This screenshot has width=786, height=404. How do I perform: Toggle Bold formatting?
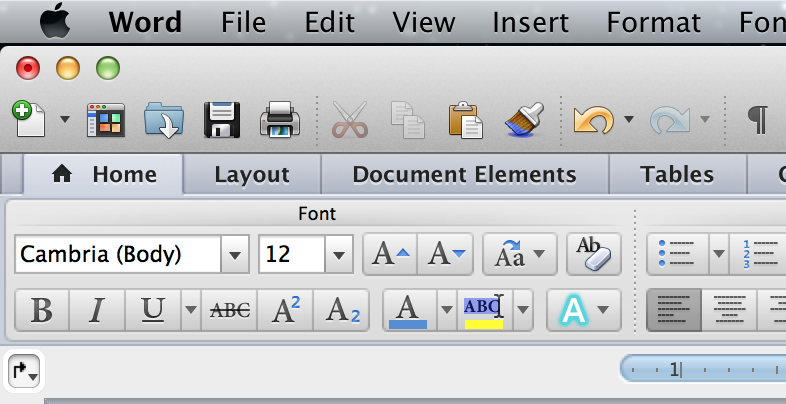[x=42, y=310]
